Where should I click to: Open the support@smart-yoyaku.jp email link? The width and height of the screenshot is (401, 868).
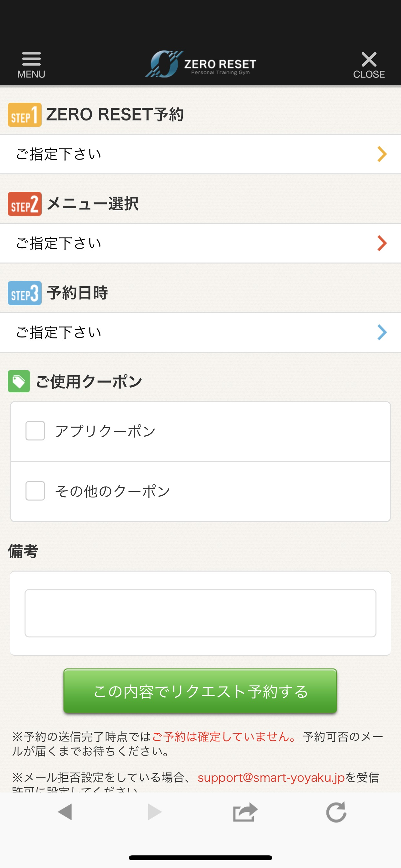coord(271,777)
